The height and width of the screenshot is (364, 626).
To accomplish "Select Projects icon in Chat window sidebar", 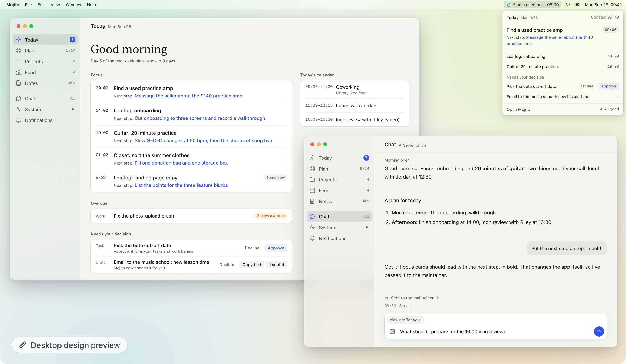I will pyautogui.click(x=312, y=179).
